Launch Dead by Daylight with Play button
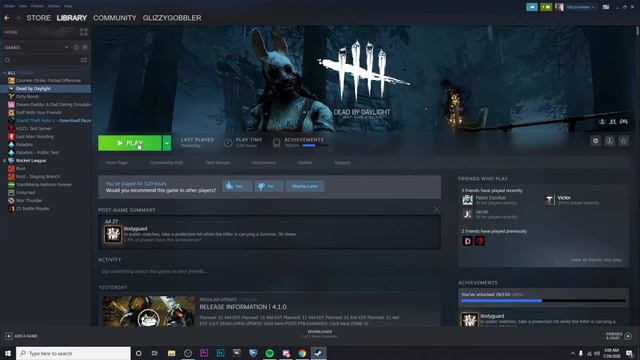Image resolution: width=640 pixels, height=360 pixels. tap(130, 143)
